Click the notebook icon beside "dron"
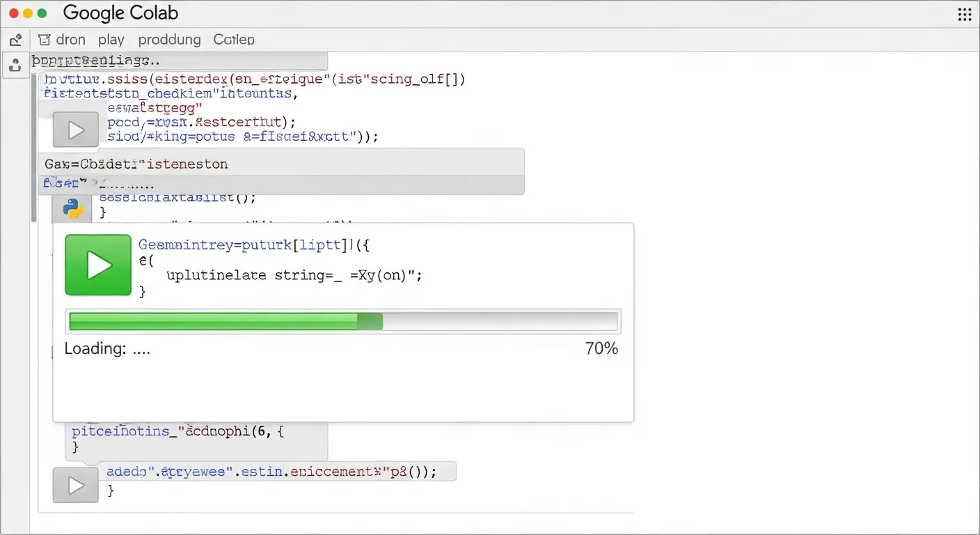 pos(45,40)
